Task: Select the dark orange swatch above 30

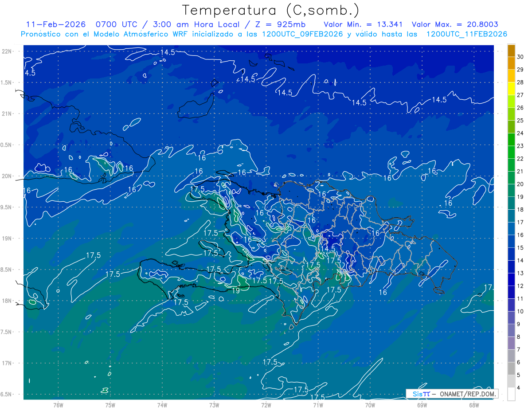Action: [x=511, y=51]
